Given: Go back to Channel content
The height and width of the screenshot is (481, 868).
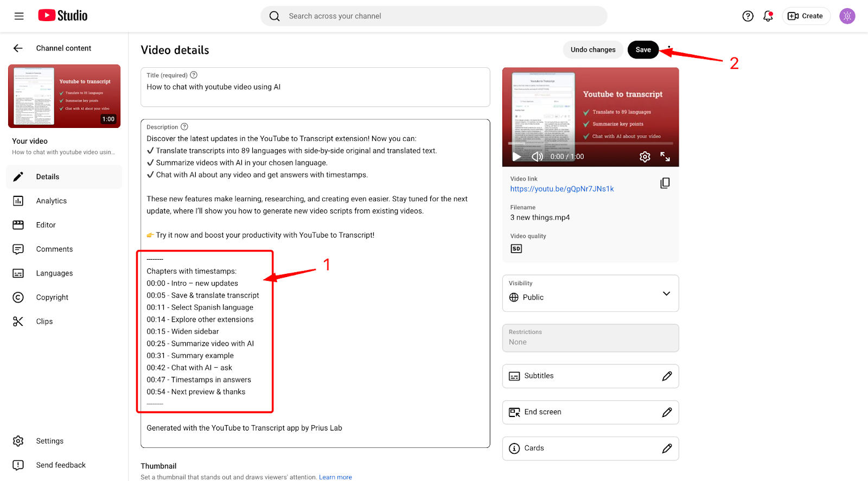Looking at the screenshot, I should (18, 48).
